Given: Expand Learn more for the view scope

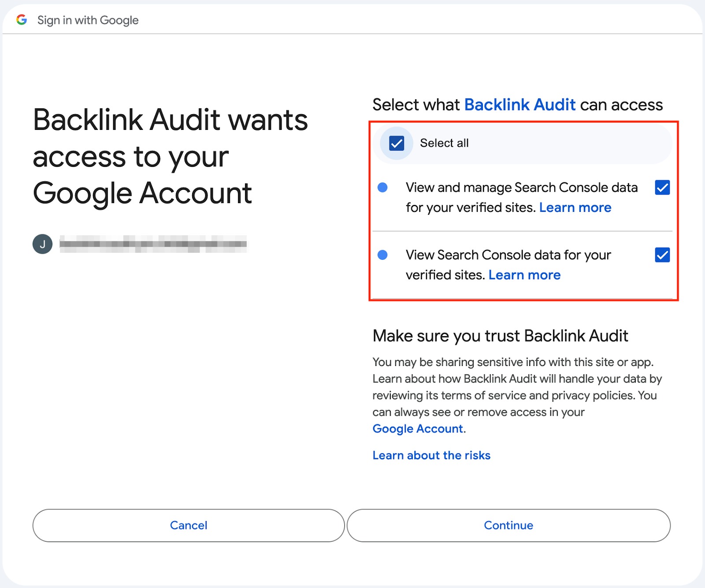Looking at the screenshot, I should click(524, 275).
